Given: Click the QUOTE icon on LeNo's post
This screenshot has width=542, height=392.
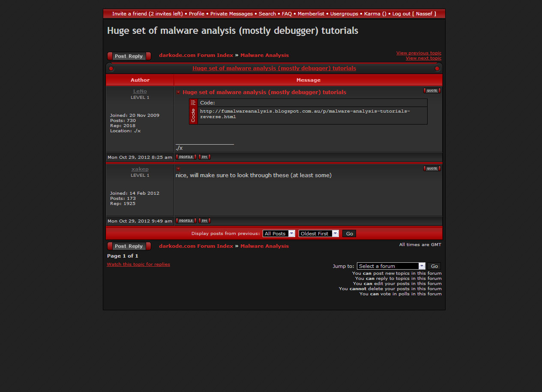Looking at the screenshot, I should [431, 91].
